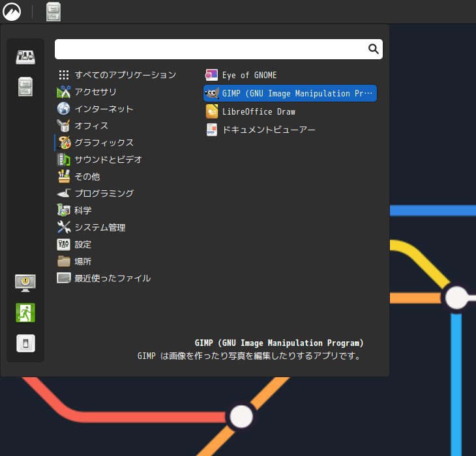Launch Eye of GNOME
This screenshot has width=476, height=456.
point(290,75)
